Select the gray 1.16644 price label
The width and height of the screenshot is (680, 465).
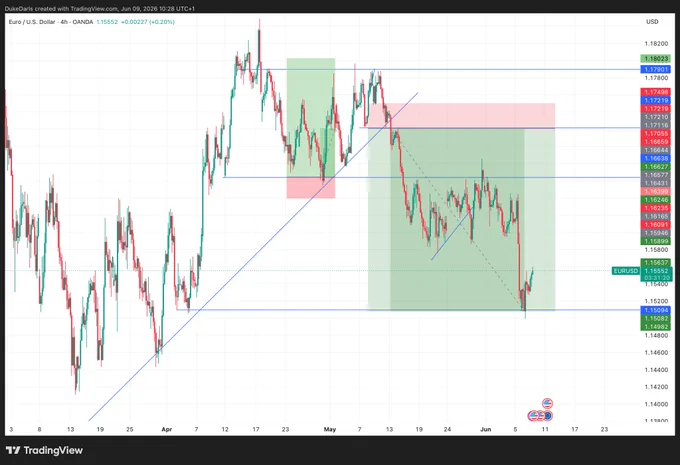point(656,150)
